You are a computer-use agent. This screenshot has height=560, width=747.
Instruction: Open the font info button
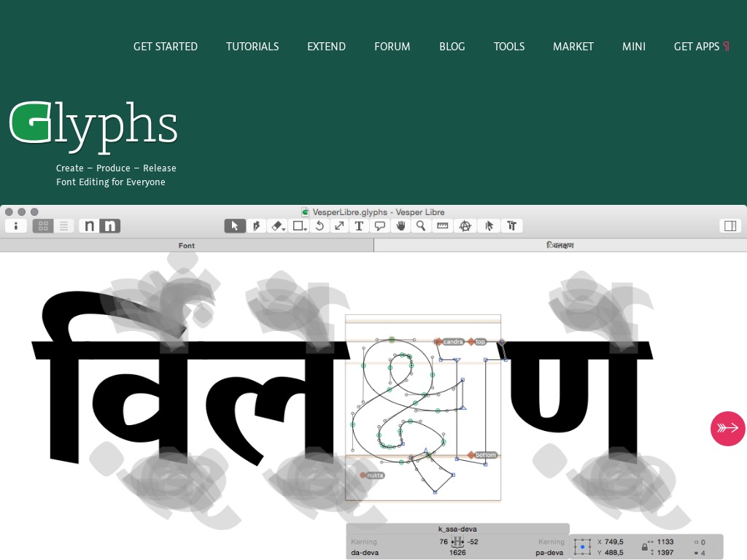coord(16,226)
